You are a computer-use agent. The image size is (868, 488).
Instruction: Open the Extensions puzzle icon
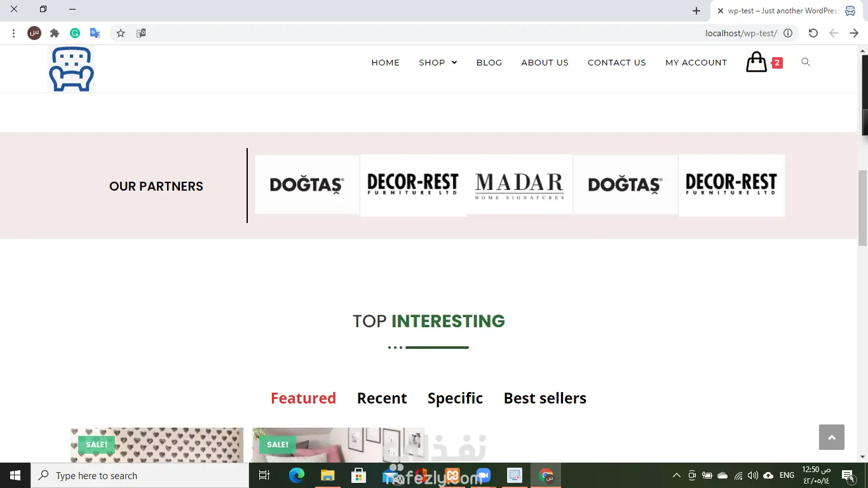point(55,33)
